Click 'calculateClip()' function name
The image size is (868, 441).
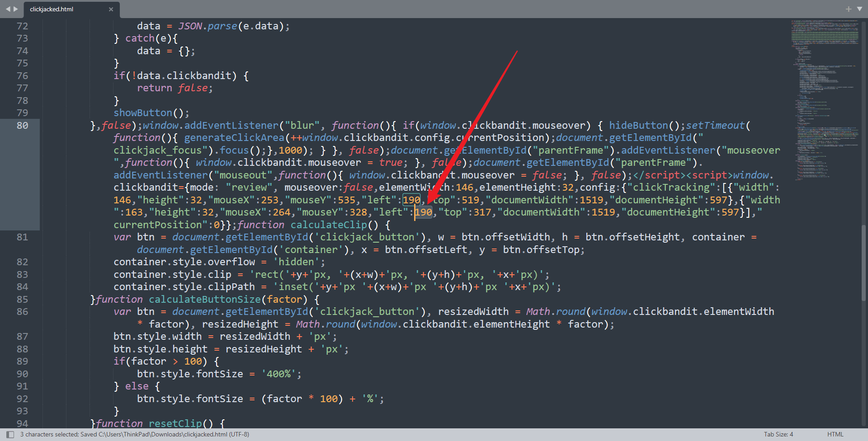(x=334, y=225)
